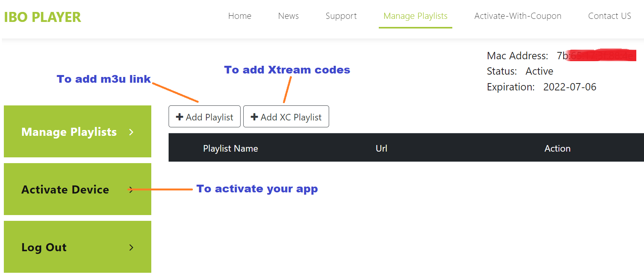This screenshot has width=644, height=277.
Task: Select the Mac Address label text
Action: pos(517,56)
